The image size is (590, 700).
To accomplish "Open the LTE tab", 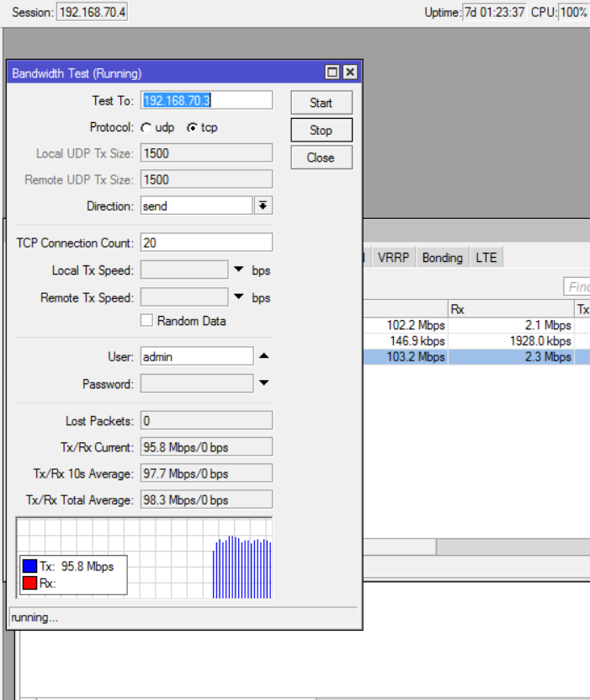I will coord(486,258).
